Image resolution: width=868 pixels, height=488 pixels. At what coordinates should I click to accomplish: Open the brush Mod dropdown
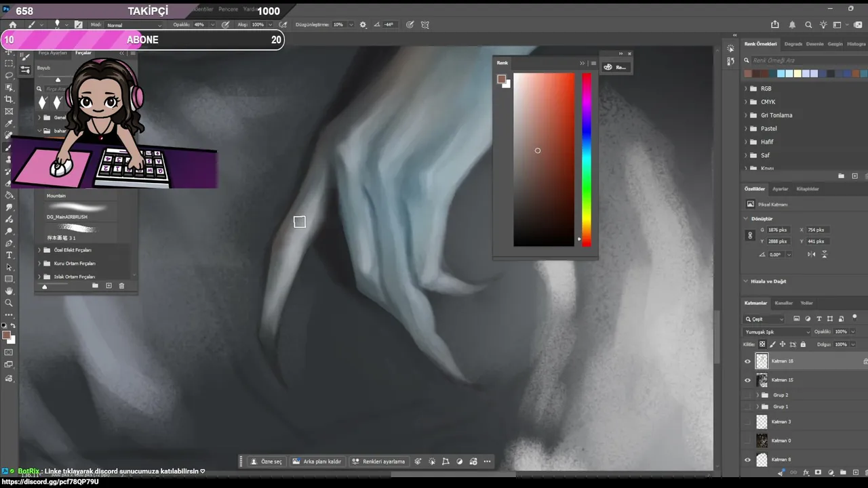pyautogui.click(x=134, y=25)
